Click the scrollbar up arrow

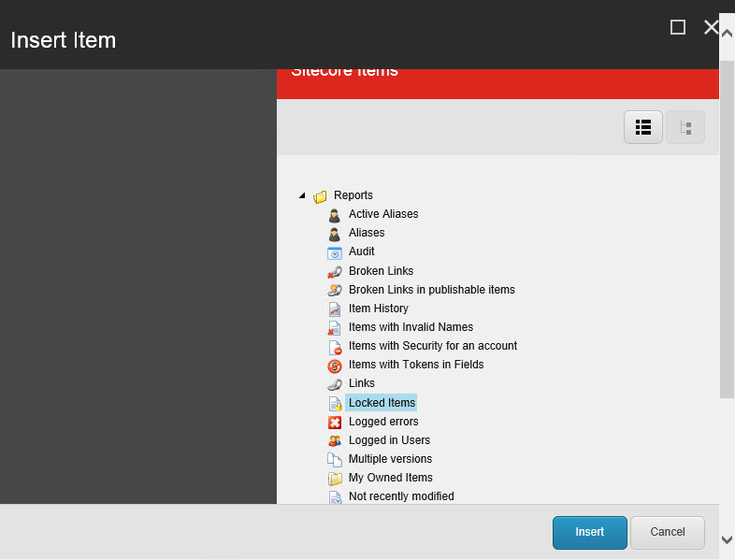(x=727, y=34)
